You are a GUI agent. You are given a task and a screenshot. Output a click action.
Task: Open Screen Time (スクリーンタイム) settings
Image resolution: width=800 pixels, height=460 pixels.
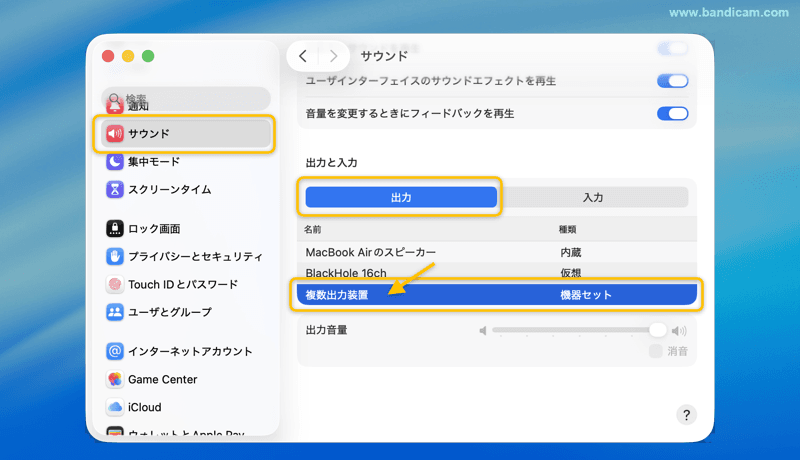[x=158, y=190]
